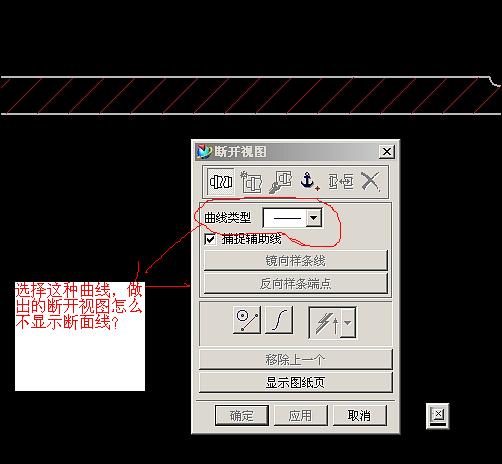The width and height of the screenshot is (502, 464).
Task: Click the Position Break Region icon
Action: pyautogui.click(x=341, y=182)
